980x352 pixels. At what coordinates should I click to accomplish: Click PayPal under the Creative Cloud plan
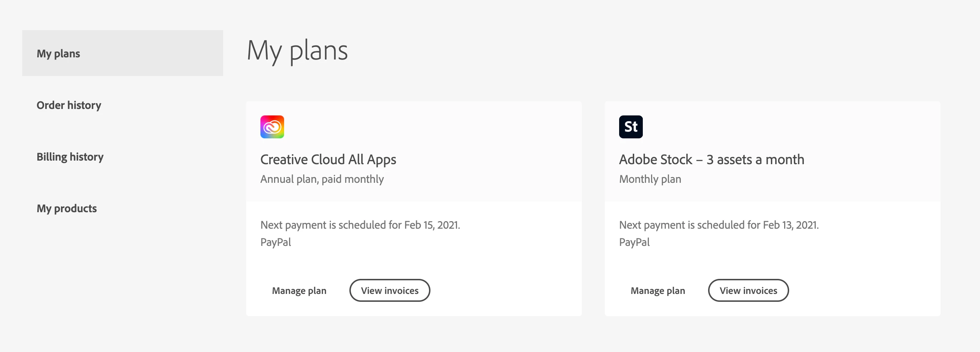point(275,242)
